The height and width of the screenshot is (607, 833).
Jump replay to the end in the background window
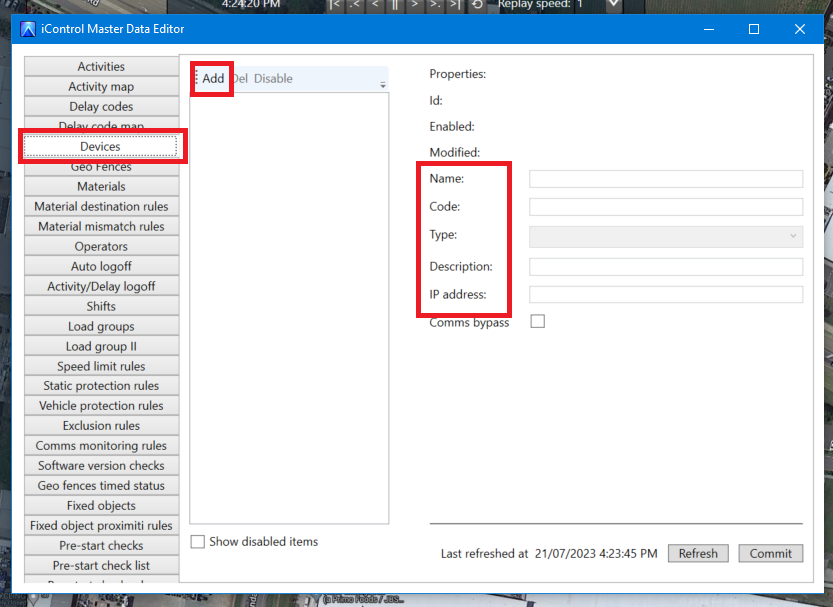pos(455,5)
